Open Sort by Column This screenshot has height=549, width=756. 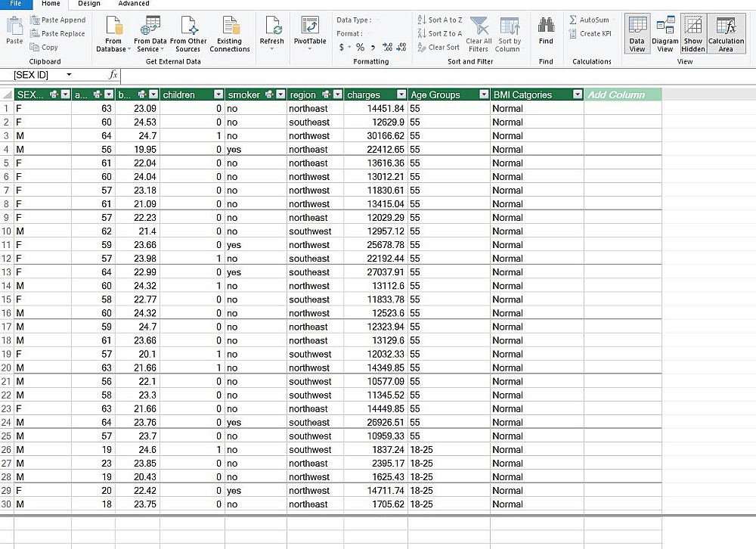coord(509,34)
